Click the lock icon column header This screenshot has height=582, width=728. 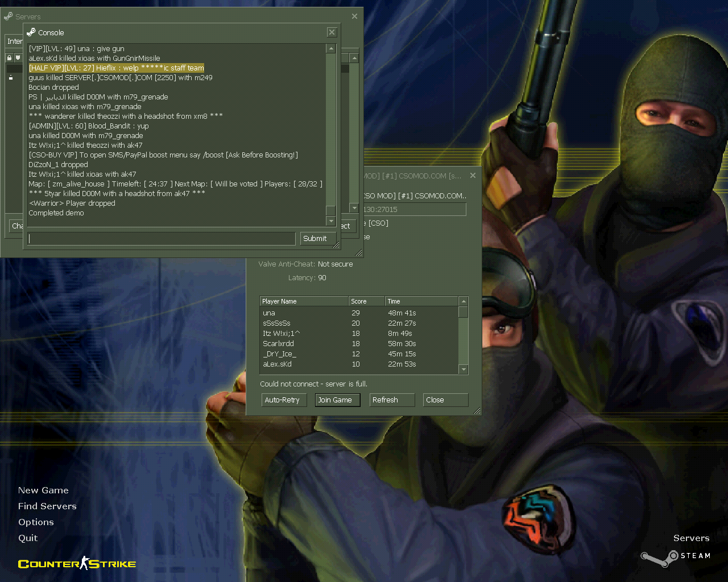9,57
